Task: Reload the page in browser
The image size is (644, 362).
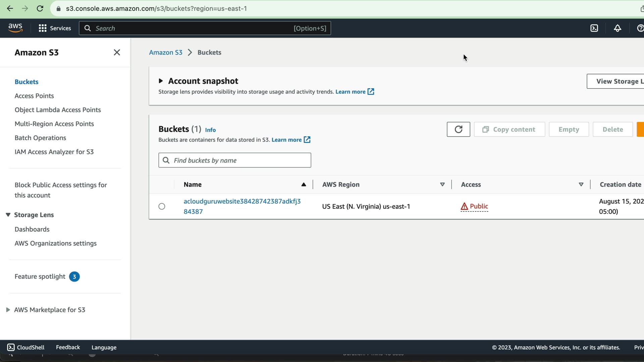Action: (x=40, y=9)
